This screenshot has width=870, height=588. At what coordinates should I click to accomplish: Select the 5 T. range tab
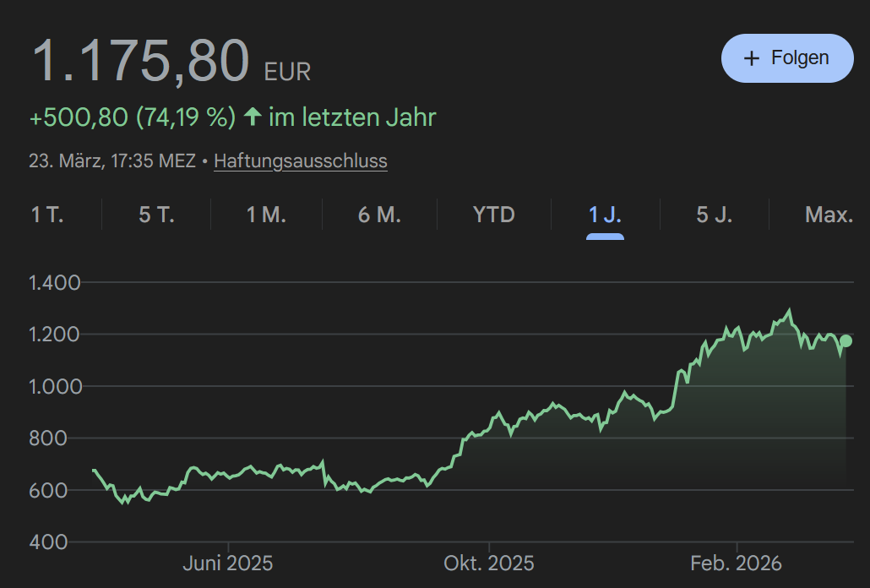click(157, 215)
